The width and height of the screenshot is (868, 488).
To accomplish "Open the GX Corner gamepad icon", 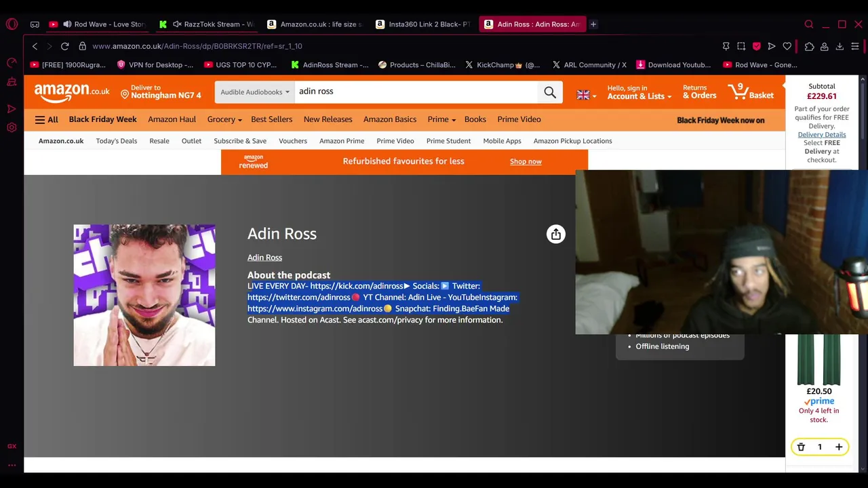I will tap(35, 24).
